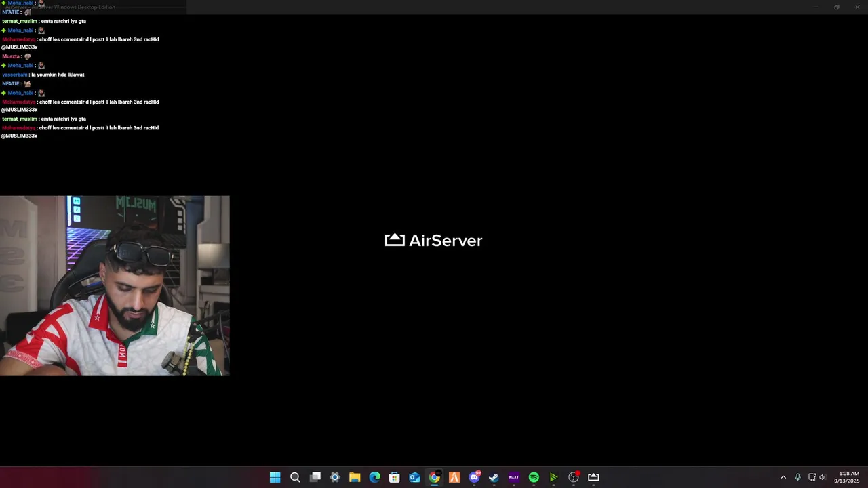Switch to Spotify on the taskbar
The image size is (868, 488).
534,477
